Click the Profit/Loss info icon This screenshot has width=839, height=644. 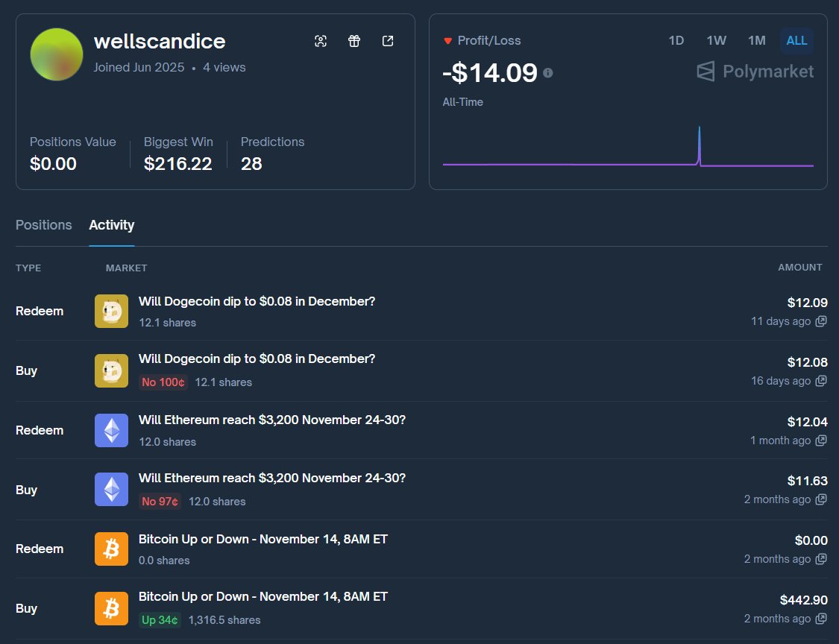[x=548, y=73]
